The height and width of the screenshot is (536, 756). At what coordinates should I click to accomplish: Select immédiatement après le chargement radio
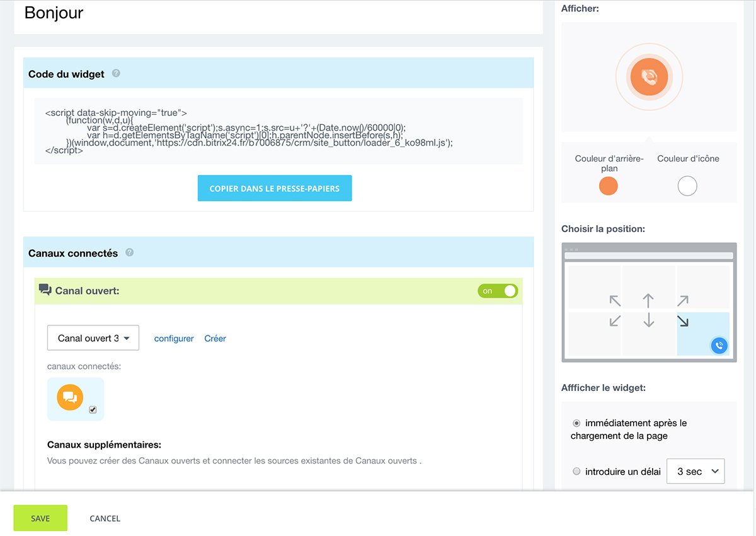[576, 423]
